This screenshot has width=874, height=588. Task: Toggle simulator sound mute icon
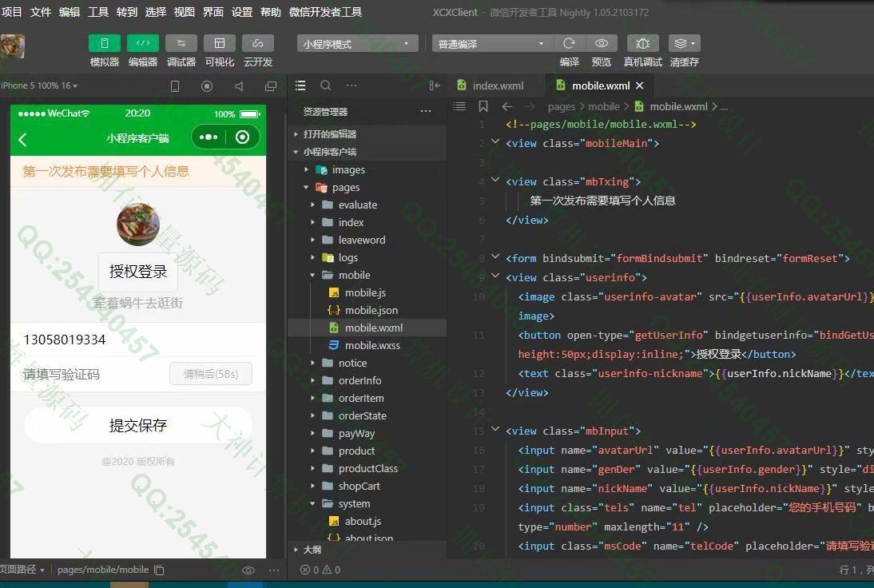tap(239, 85)
